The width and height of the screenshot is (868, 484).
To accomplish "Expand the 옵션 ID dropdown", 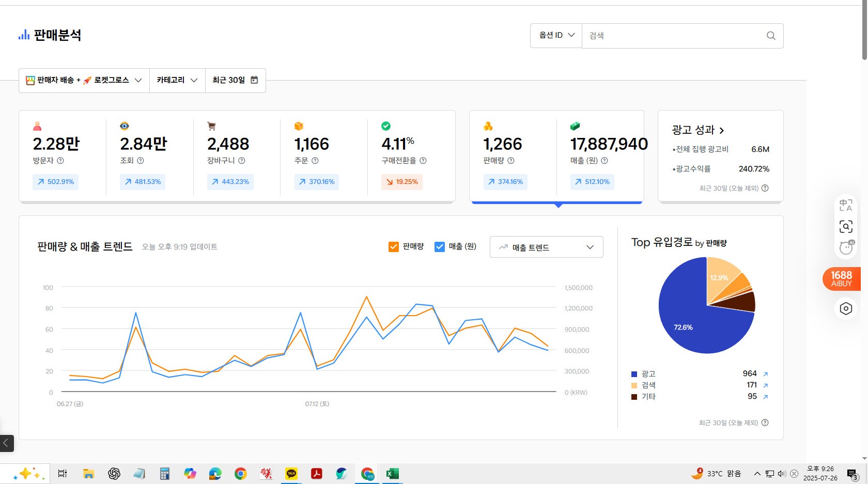I will (556, 36).
